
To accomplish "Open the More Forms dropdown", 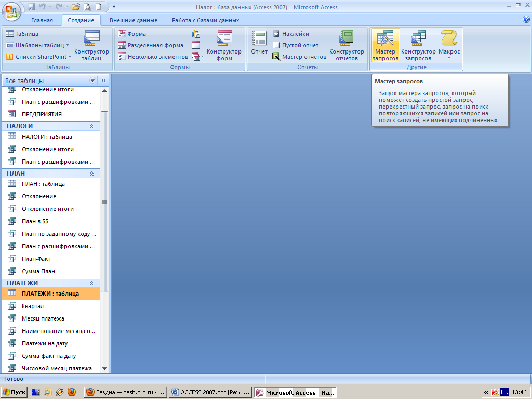I will pyautogui.click(x=197, y=57).
